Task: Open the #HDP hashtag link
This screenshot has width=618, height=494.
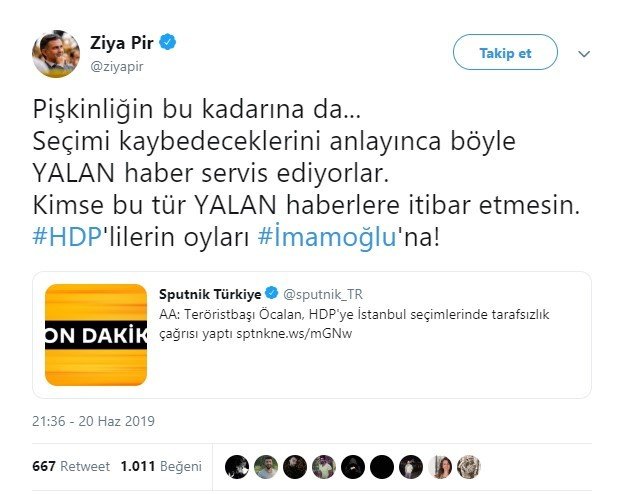Action: [x=67, y=237]
